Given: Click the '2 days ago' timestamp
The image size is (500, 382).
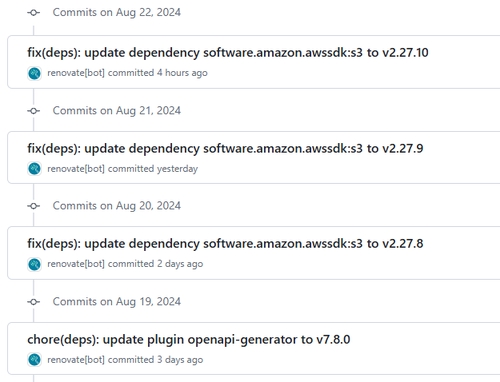Looking at the screenshot, I should click(180, 264).
